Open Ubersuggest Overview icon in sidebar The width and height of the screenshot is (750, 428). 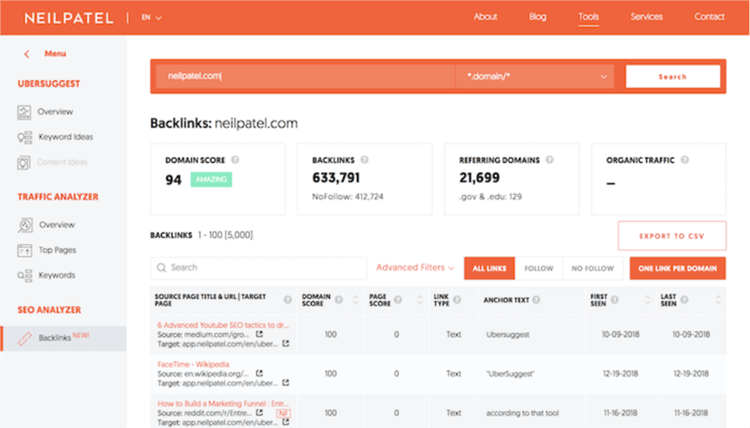[24, 112]
